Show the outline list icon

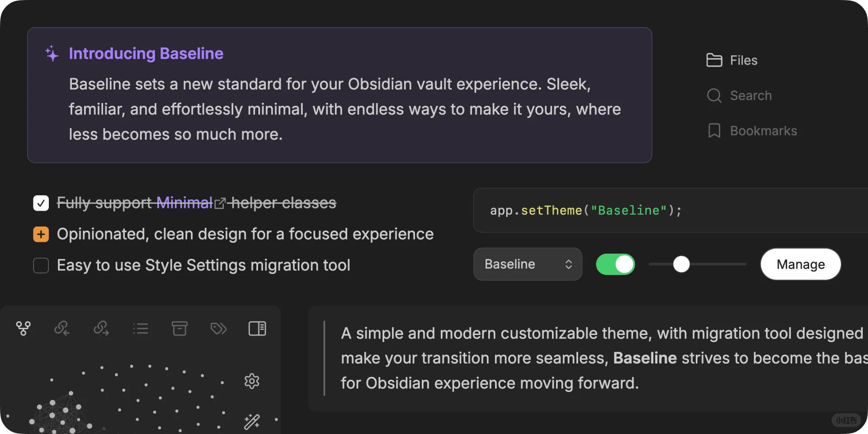pos(141,328)
